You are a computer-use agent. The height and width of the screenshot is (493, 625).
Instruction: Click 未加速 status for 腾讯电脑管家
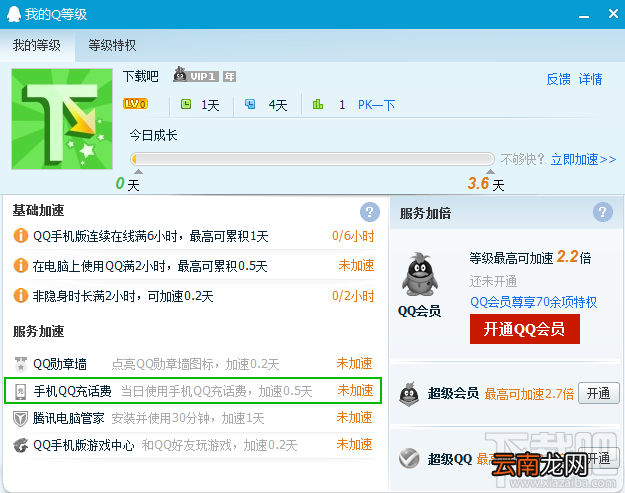point(354,418)
